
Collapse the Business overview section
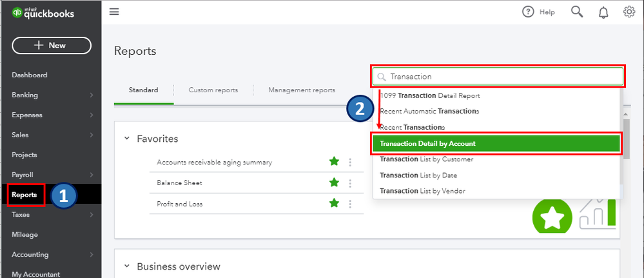126,266
